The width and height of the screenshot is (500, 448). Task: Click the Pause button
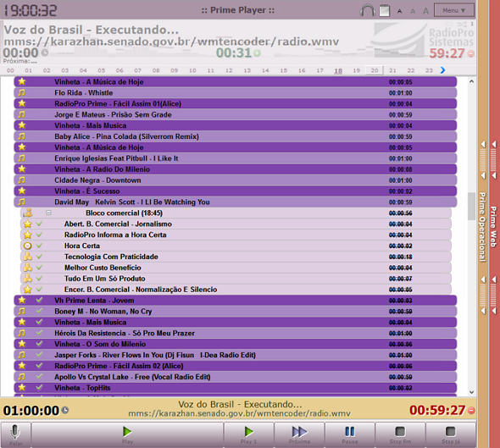click(350, 434)
